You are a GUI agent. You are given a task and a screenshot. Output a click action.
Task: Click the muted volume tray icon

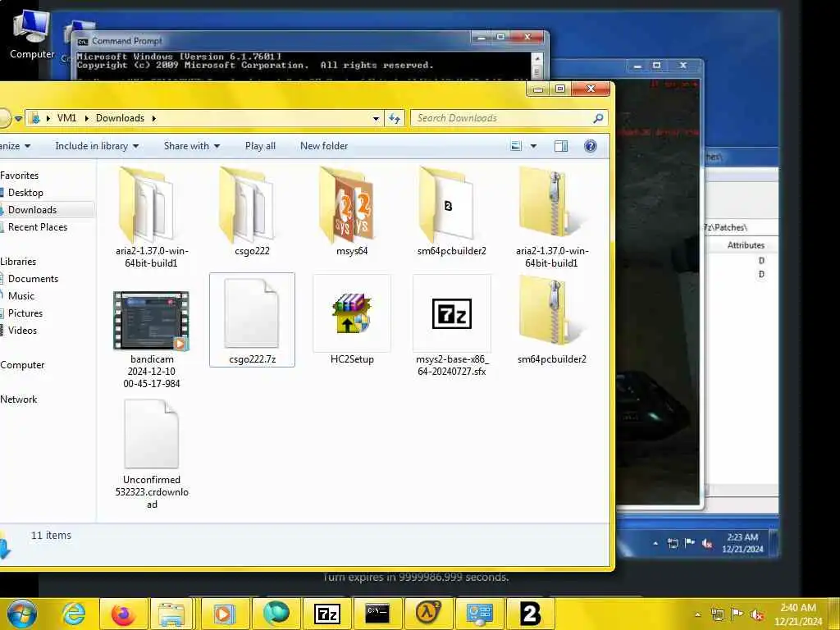coord(757,614)
